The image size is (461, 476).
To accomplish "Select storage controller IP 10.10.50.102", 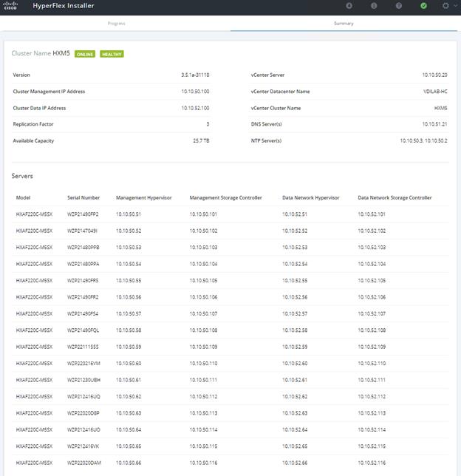I will click(x=203, y=231).
